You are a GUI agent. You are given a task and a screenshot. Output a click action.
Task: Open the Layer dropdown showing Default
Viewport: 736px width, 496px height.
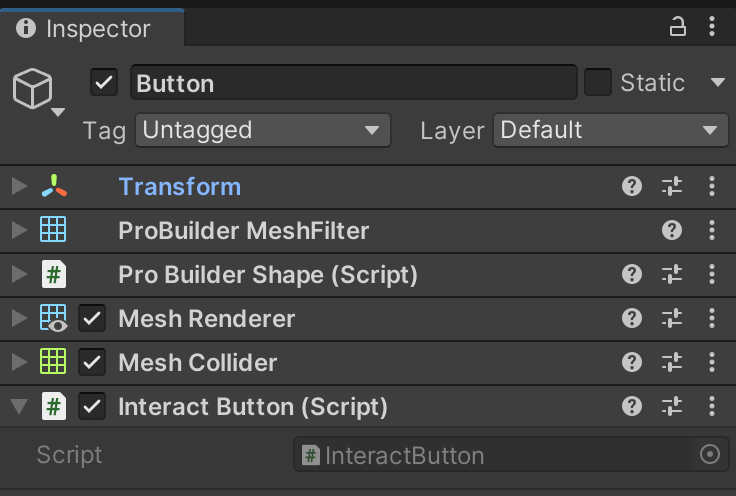coord(611,130)
